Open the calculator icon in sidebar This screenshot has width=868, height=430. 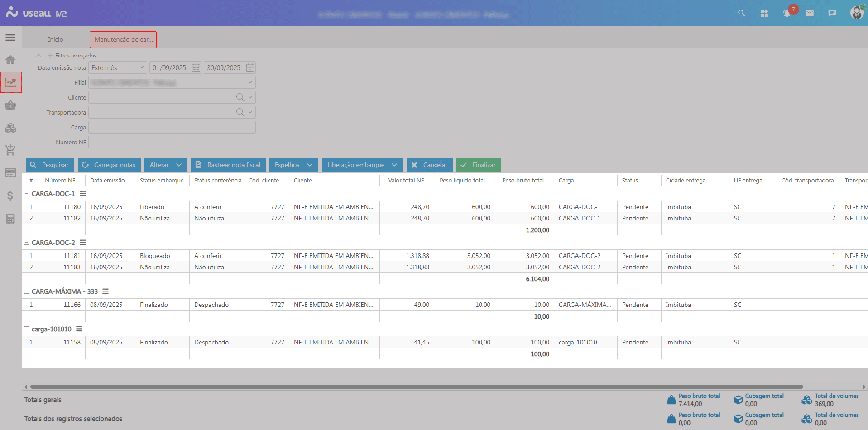pos(10,219)
